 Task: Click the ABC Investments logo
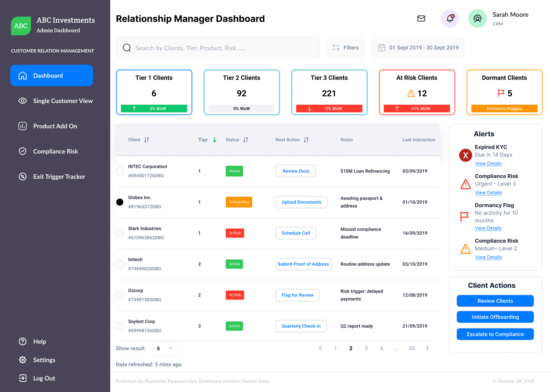point(21,26)
